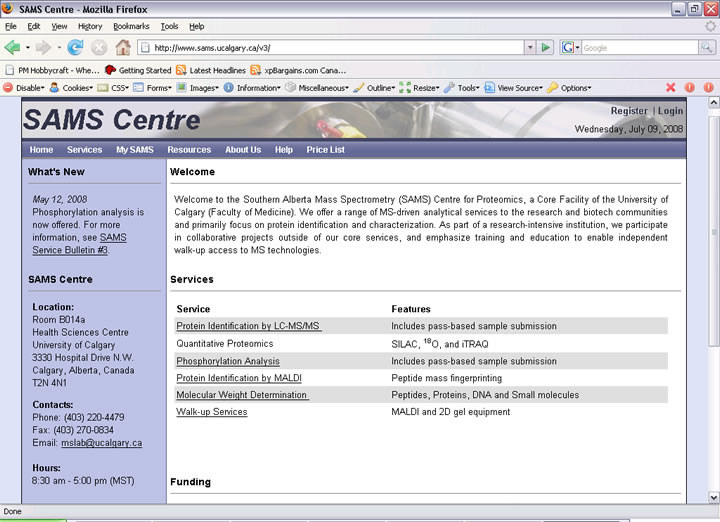Open the Resize toolbar menu
Image resolution: width=720 pixels, height=522 pixels.
point(420,88)
